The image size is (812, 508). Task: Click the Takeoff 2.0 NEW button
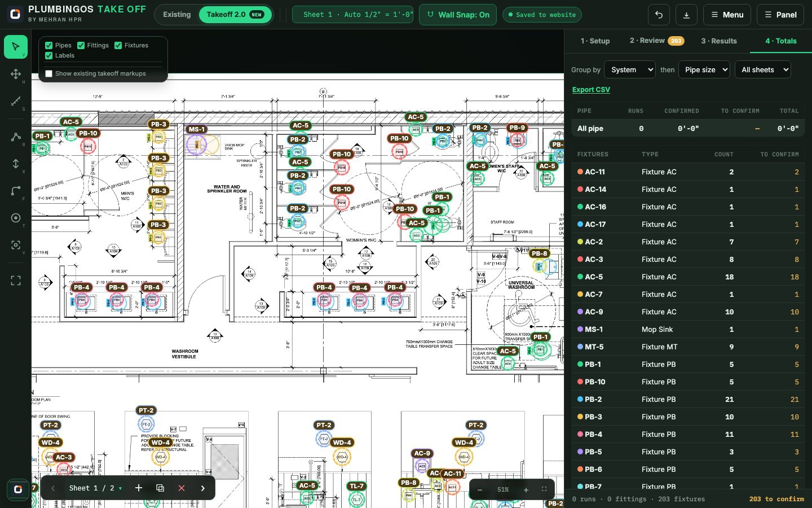point(235,15)
